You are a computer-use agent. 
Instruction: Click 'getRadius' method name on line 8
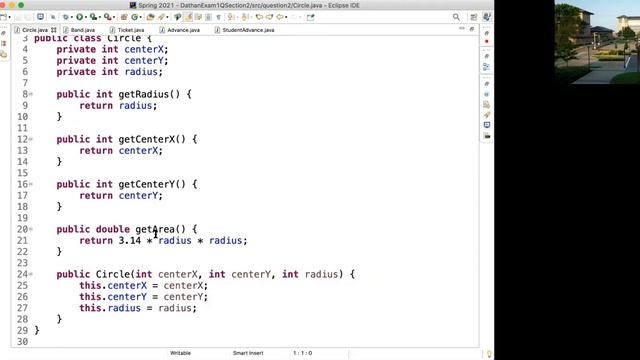click(x=144, y=94)
